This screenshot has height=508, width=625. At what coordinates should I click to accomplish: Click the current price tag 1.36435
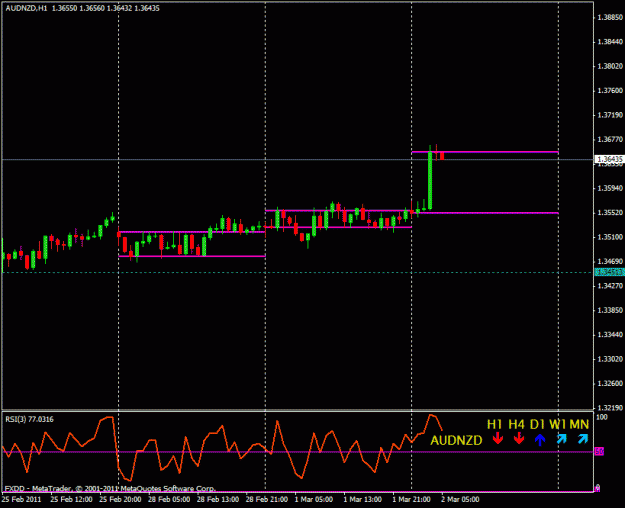pyautogui.click(x=609, y=159)
